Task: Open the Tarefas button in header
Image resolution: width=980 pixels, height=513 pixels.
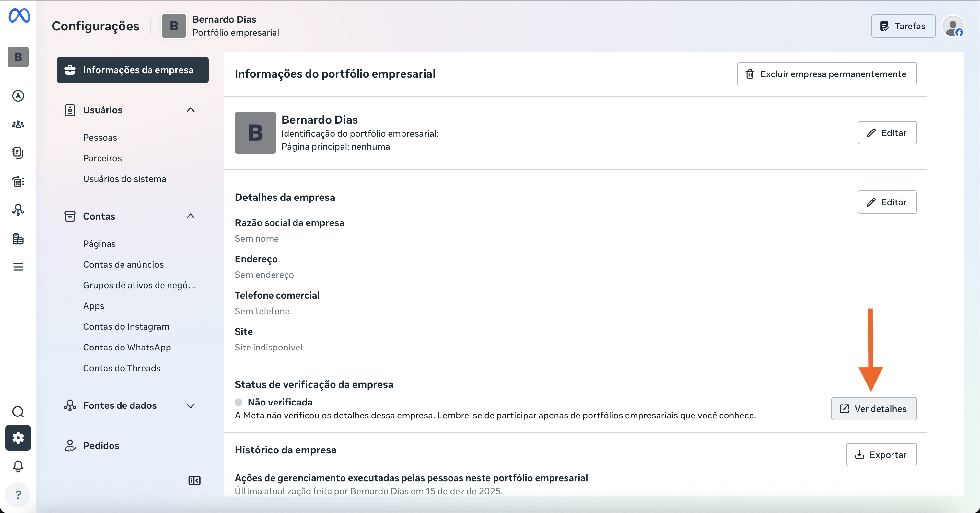Action: [903, 26]
